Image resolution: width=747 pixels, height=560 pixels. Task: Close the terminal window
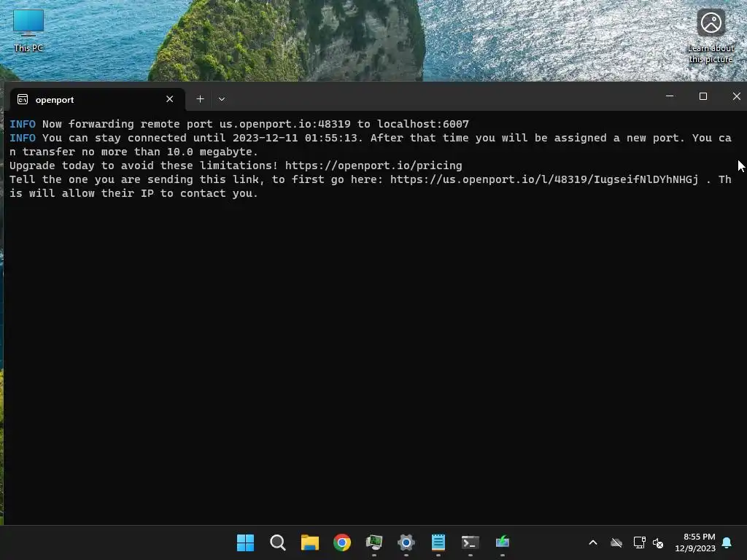736,96
